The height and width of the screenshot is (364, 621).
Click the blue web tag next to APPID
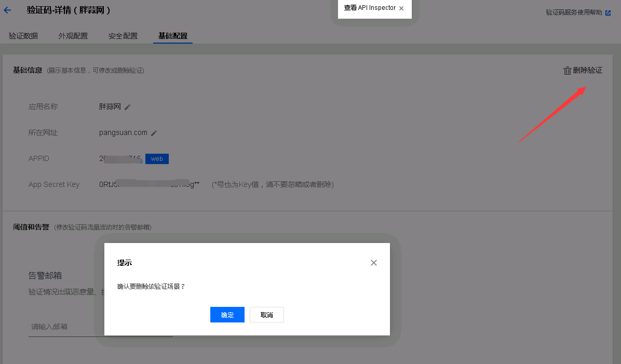pos(157,159)
